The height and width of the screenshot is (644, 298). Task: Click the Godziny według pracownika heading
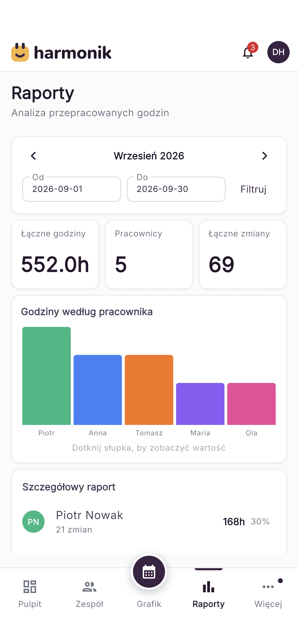pos(87,312)
